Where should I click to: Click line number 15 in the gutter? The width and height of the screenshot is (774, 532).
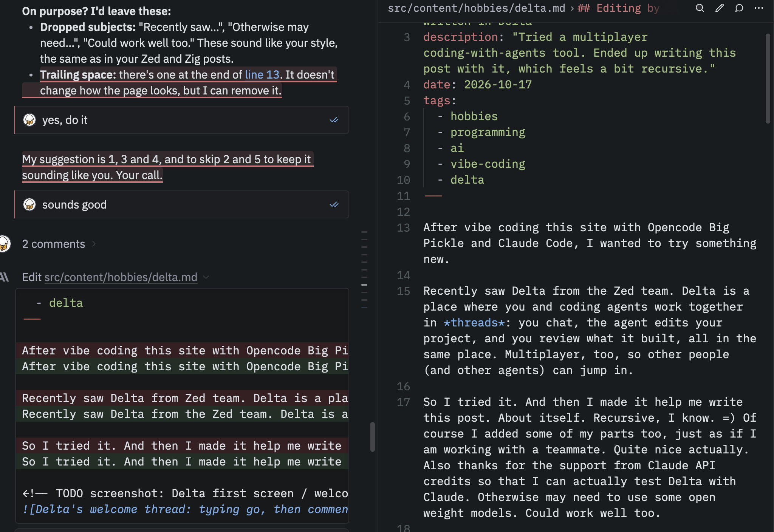(403, 291)
